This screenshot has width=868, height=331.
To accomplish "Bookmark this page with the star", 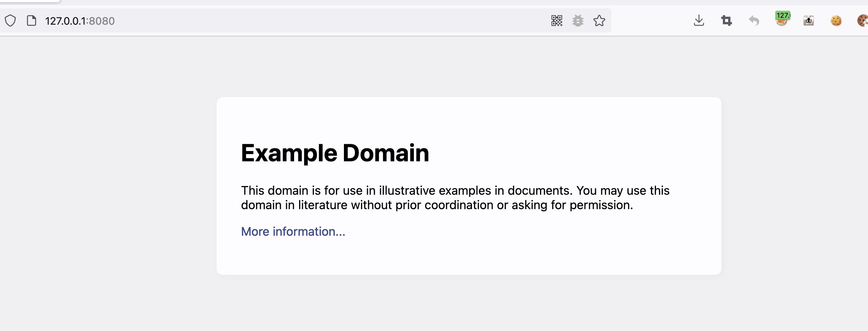I will (x=599, y=20).
